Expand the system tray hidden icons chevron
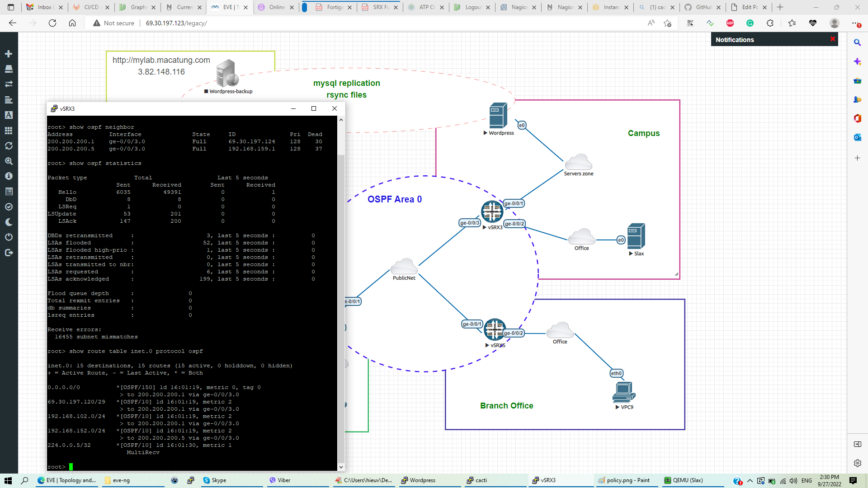This screenshot has height=488, width=868. pos(750,481)
